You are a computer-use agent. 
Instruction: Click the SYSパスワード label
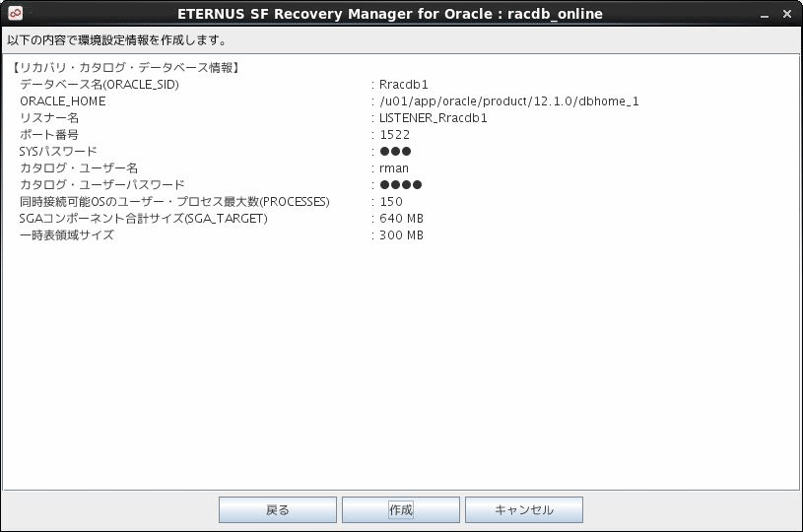tap(58, 152)
